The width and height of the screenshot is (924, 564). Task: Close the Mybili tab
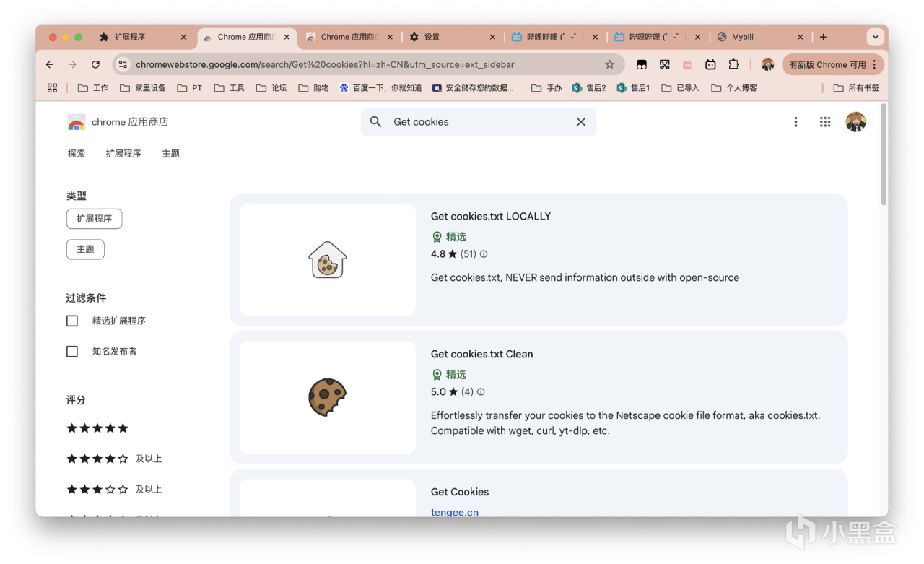pyautogui.click(x=800, y=37)
